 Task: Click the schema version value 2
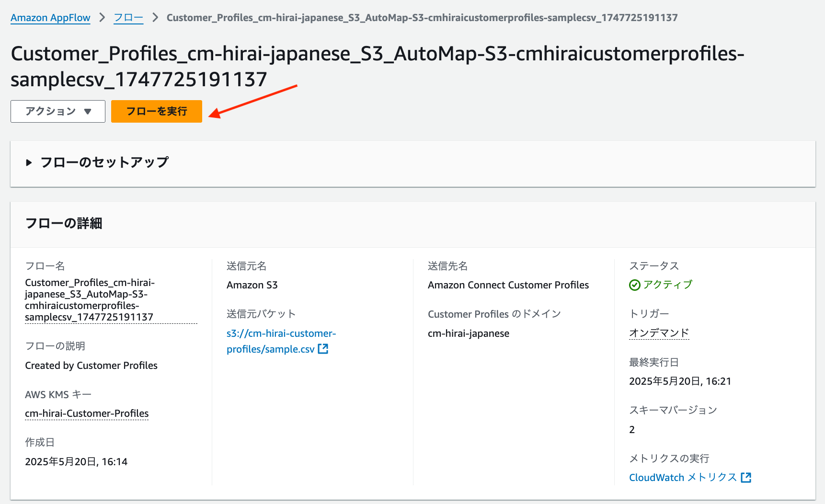[x=632, y=429]
